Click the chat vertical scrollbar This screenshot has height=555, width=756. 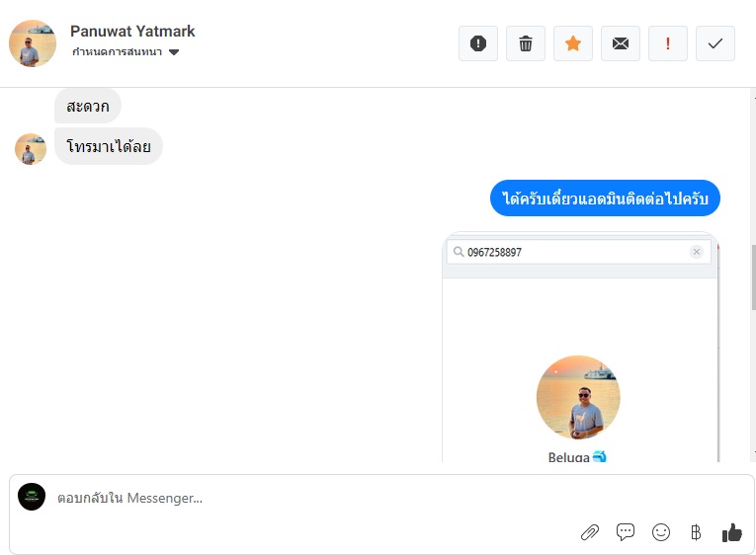tap(752, 277)
